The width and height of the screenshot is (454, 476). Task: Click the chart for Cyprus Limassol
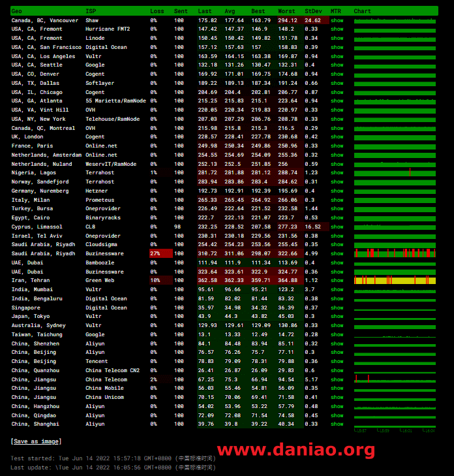pyautogui.click(x=395, y=227)
